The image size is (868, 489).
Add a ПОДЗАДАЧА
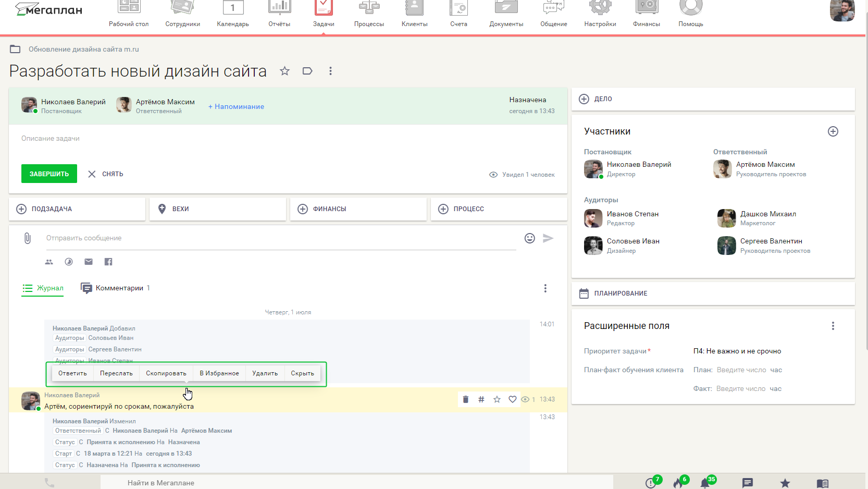click(x=77, y=209)
